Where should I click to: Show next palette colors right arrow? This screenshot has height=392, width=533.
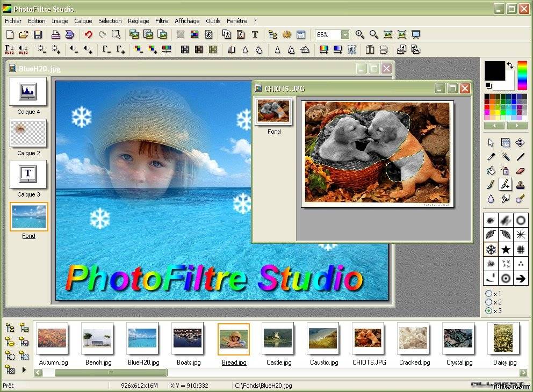click(x=517, y=126)
